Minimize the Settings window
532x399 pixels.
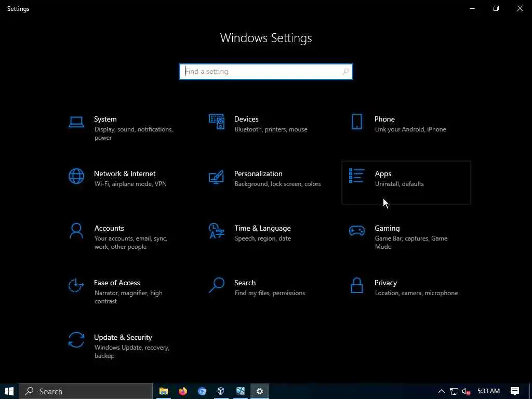tap(472, 8)
